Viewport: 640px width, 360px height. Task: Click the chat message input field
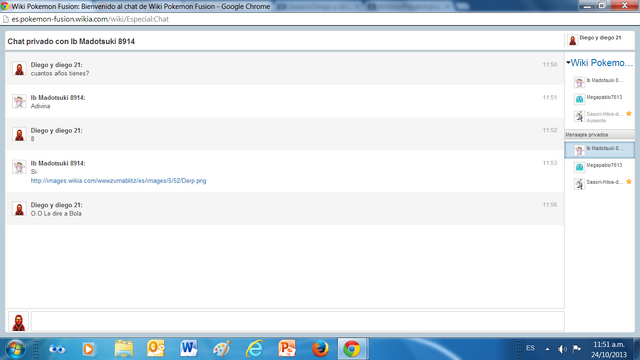point(298,321)
